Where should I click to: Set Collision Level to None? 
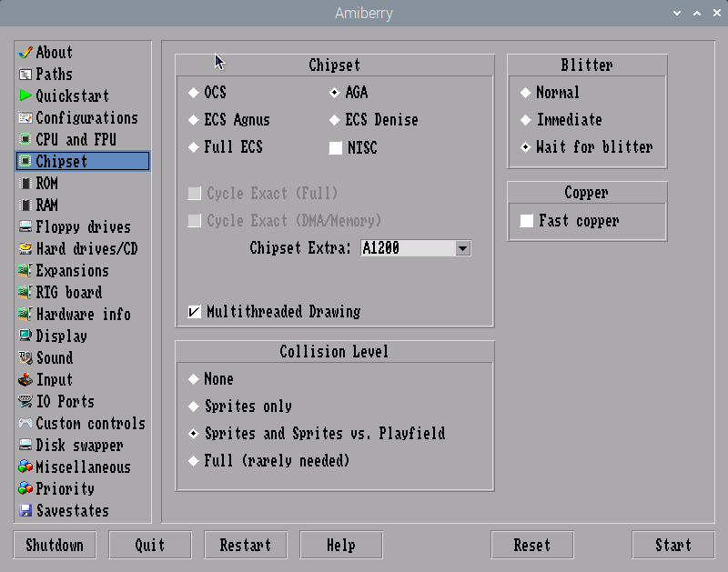(x=194, y=379)
